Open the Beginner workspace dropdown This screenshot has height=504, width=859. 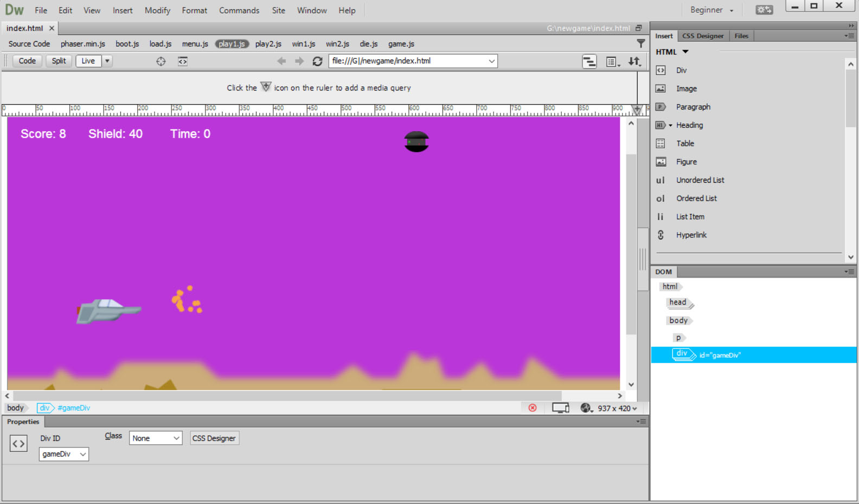pos(711,10)
